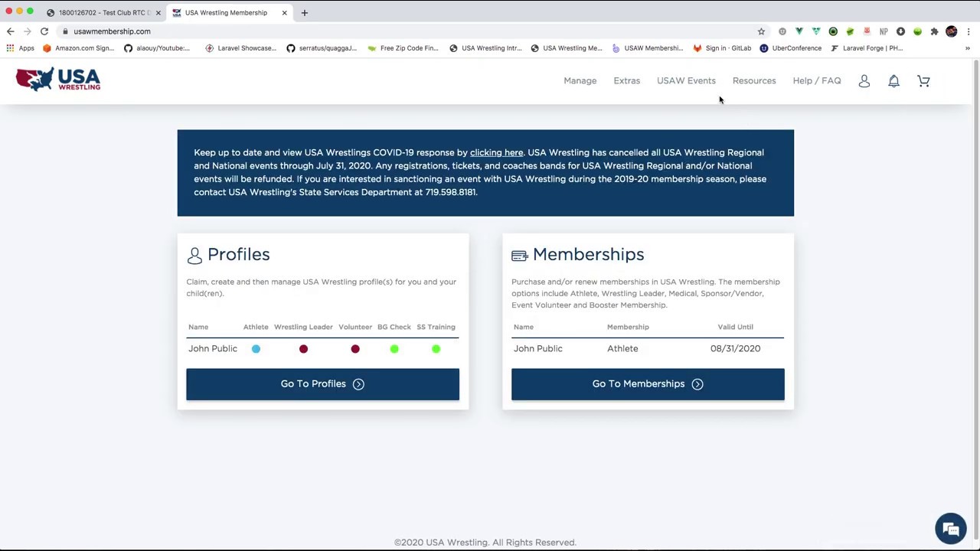Select John Public in the Memberships table
The image size is (980, 551).
(537, 349)
